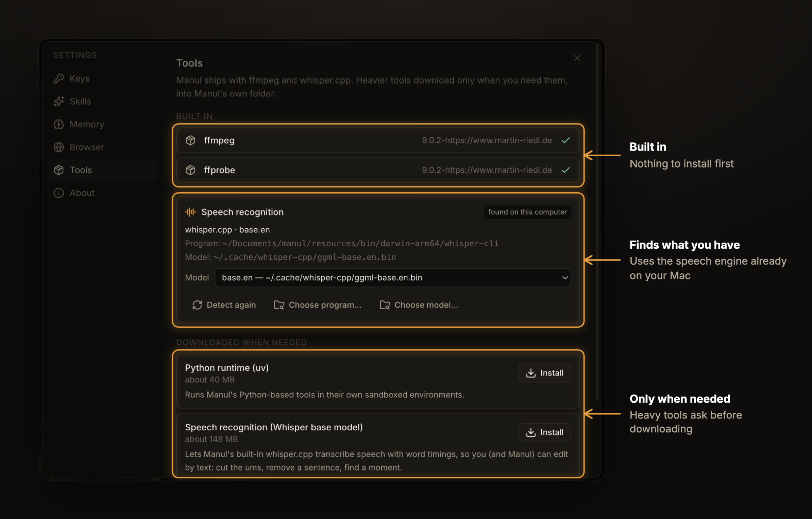Install the Whisper base model
Image resolution: width=812 pixels, height=519 pixels.
coord(545,432)
